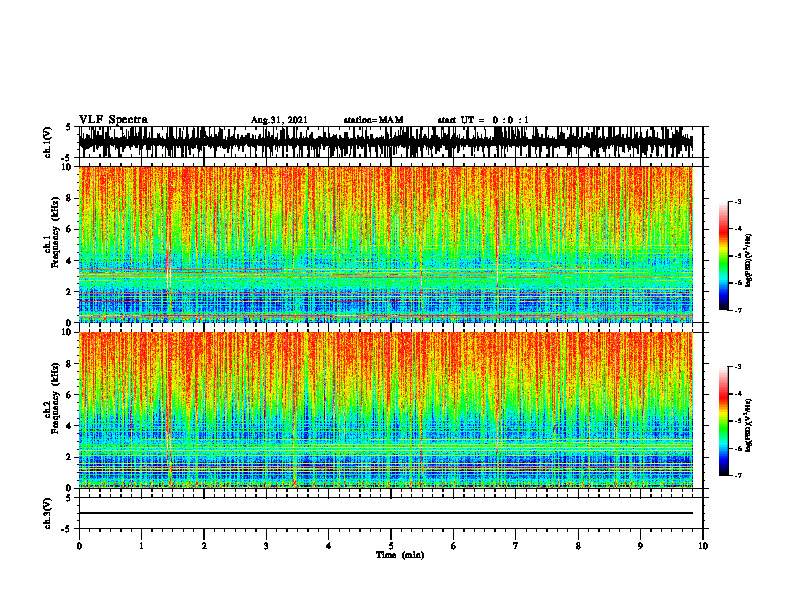Viewport: 792px width, 612px height.
Task: Click the ch.1 frequency tick "4"
Action: tap(70, 261)
